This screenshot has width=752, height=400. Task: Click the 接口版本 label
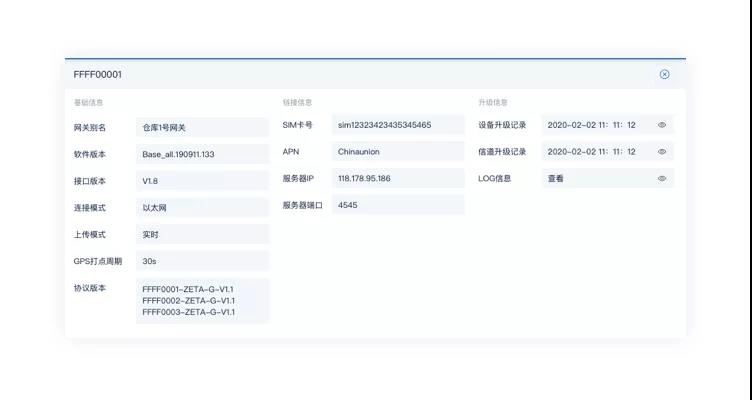(x=90, y=181)
